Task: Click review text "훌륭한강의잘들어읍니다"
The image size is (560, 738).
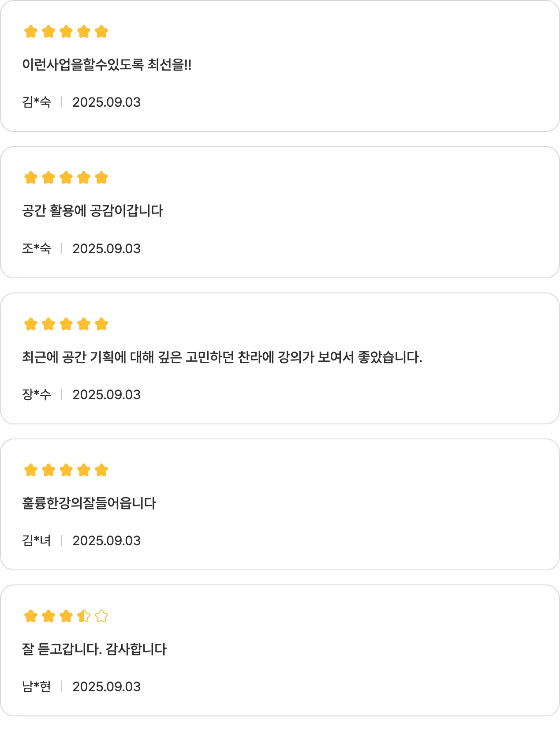Action: point(89,503)
